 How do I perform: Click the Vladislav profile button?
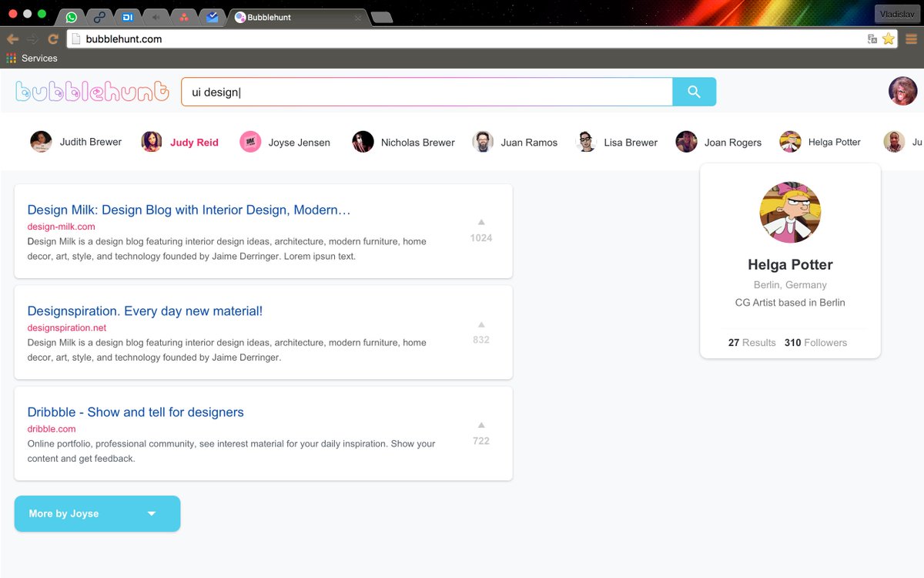tap(897, 14)
